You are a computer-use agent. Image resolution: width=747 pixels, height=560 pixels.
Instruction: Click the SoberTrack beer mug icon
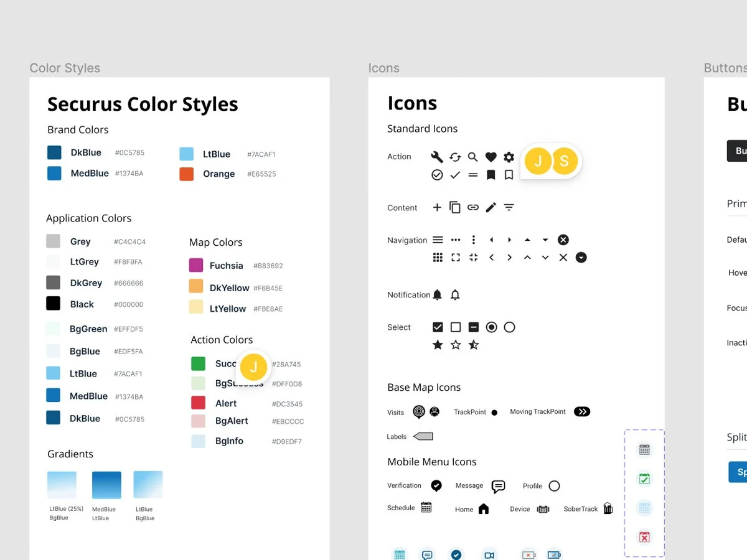point(608,508)
